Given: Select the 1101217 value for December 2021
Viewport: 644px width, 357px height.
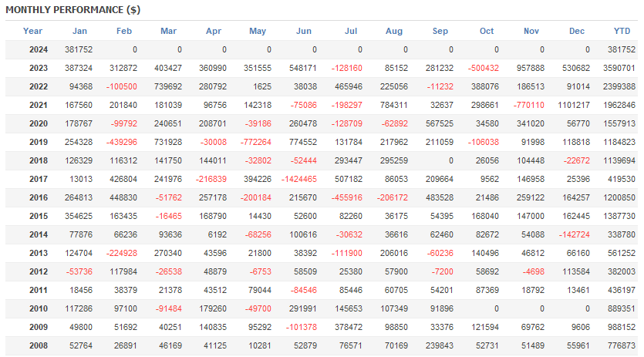Looking at the screenshot, I should click(x=572, y=105).
